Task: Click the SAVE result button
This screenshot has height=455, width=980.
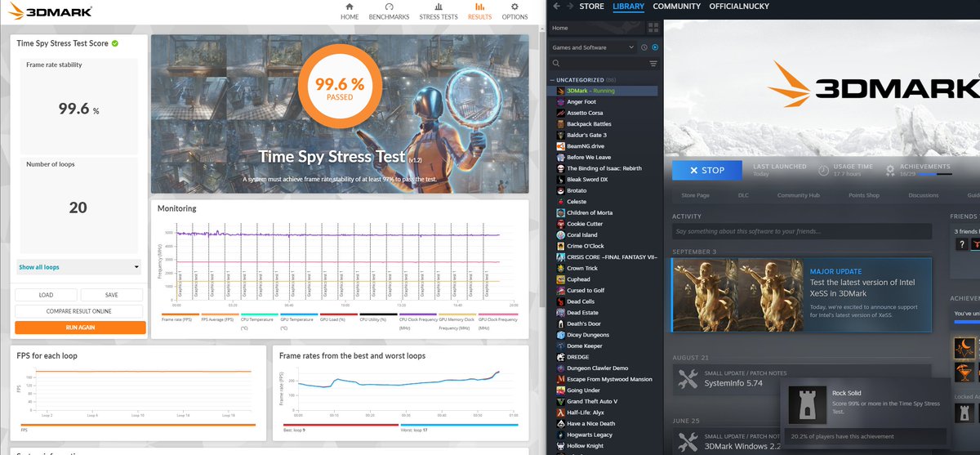Action: [x=111, y=295]
